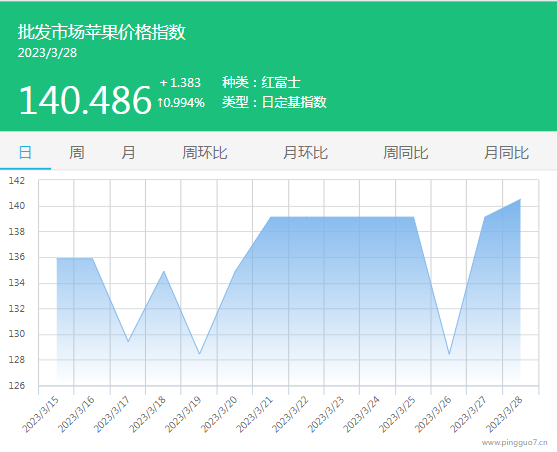Viewport: 557px width, 452px height.
Task: Click the y-axis label 142
Action: point(17,181)
